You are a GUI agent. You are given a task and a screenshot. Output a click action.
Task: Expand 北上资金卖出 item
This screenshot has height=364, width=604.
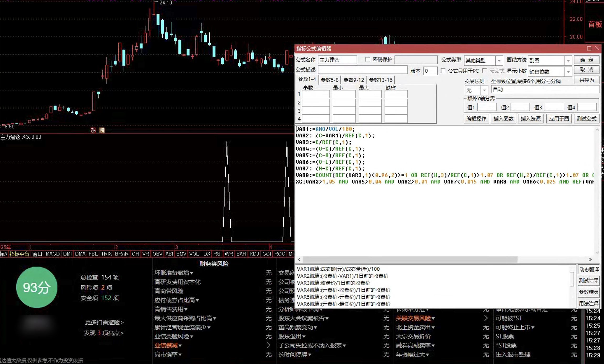[x=415, y=328]
